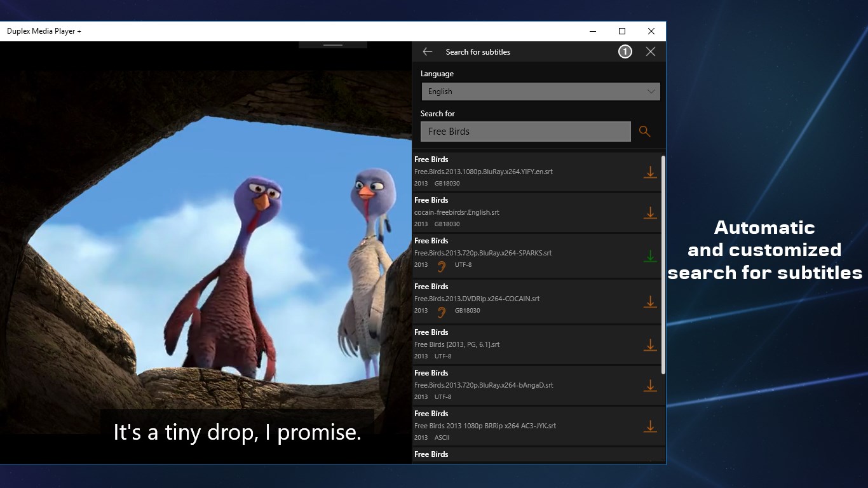Run subtitle search with the magnifier icon
The height and width of the screenshot is (488, 868).
click(645, 132)
